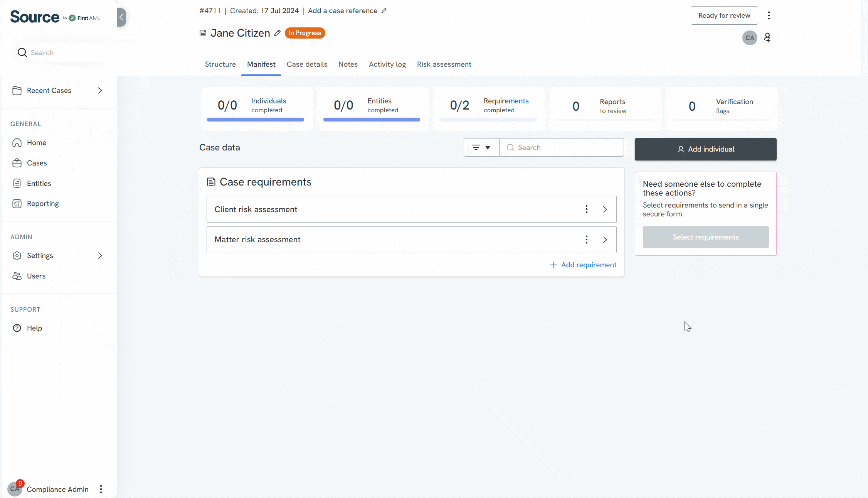The width and height of the screenshot is (868, 498).
Task: Open three-dot menu for Matter risk assessment
Action: tap(586, 240)
